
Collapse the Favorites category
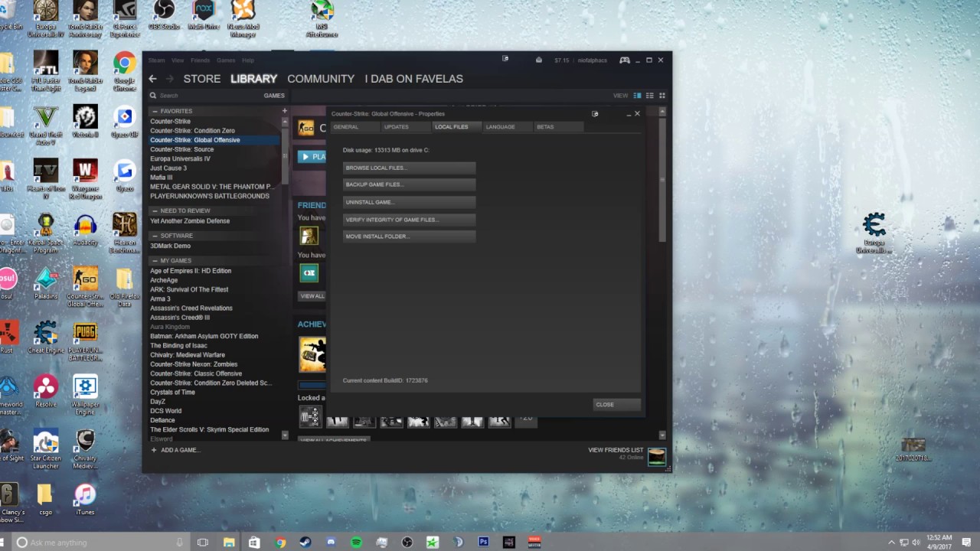point(154,111)
